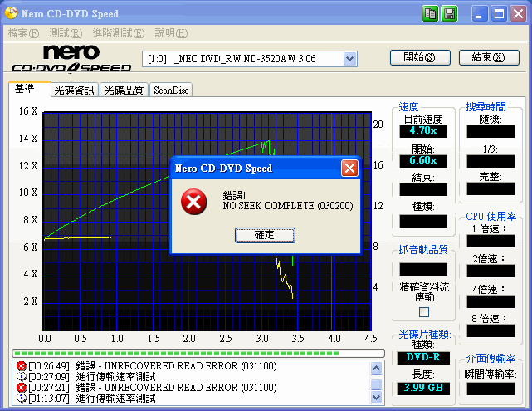Click the 開始(S) start button
This screenshot has width=532, height=411.
tap(420, 57)
